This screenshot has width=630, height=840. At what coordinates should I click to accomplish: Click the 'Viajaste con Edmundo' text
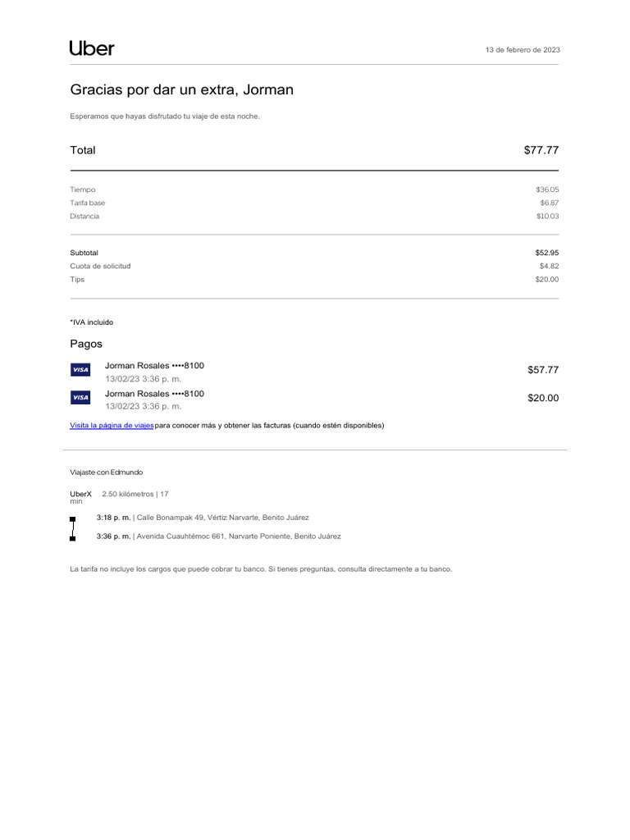[x=106, y=472]
